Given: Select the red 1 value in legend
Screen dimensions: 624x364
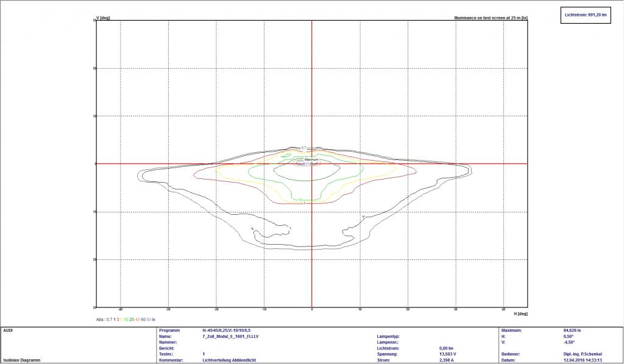Looking at the screenshot, I should click(x=115, y=320).
